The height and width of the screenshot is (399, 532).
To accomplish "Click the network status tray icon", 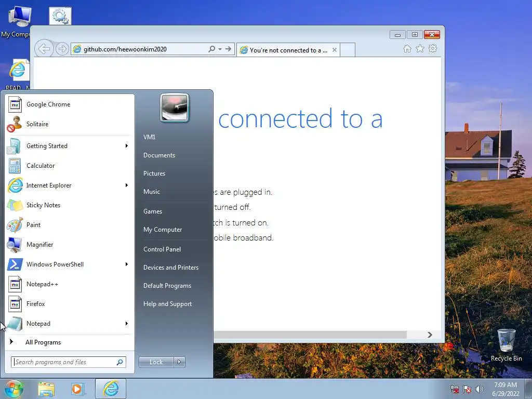I will pyautogui.click(x=454, y=389).
